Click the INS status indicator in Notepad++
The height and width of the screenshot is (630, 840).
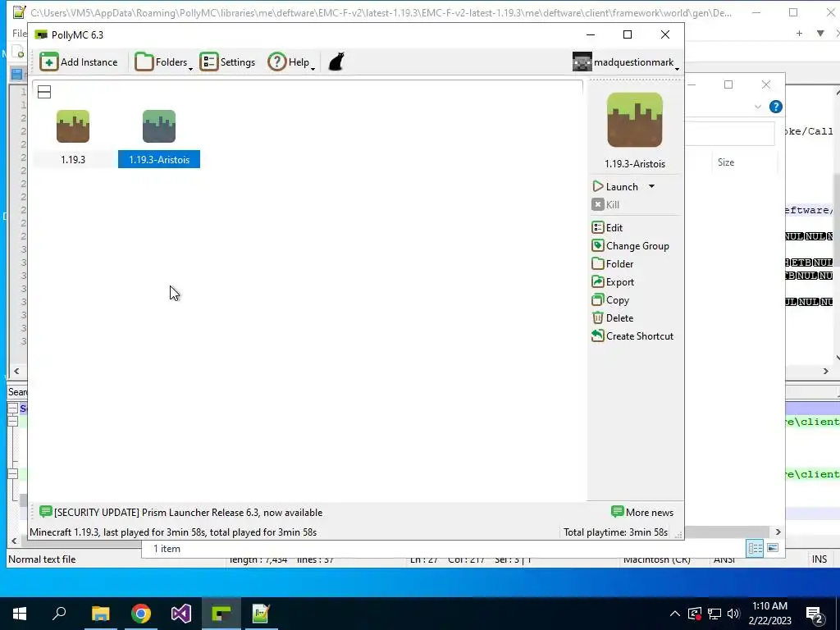(x=819, y=559)
